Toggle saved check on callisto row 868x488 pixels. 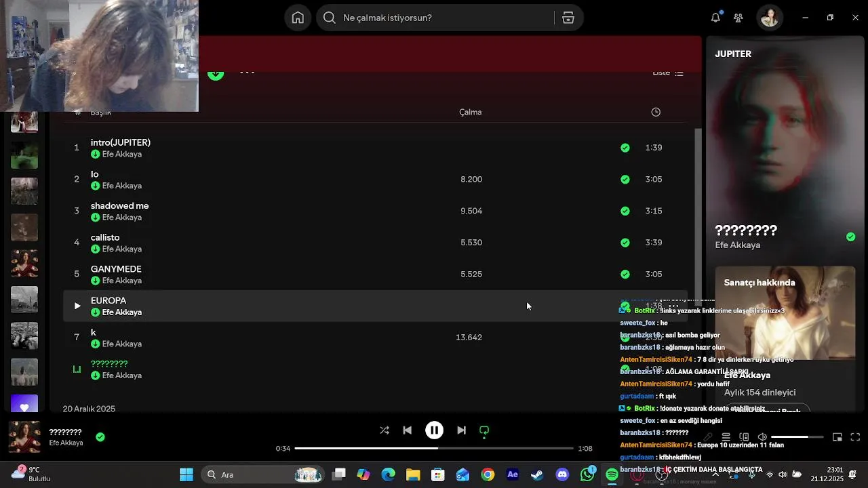click(x=625, y=243)
